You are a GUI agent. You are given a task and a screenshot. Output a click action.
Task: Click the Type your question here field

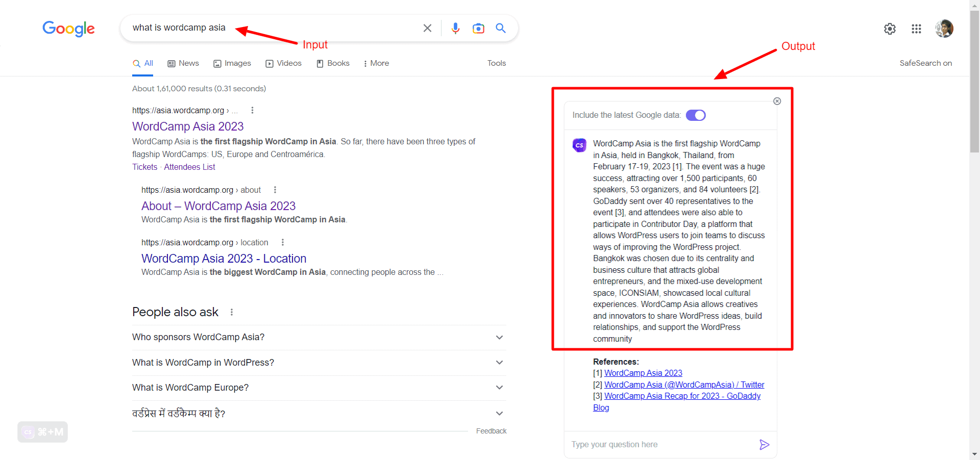[x=661, y=445]
